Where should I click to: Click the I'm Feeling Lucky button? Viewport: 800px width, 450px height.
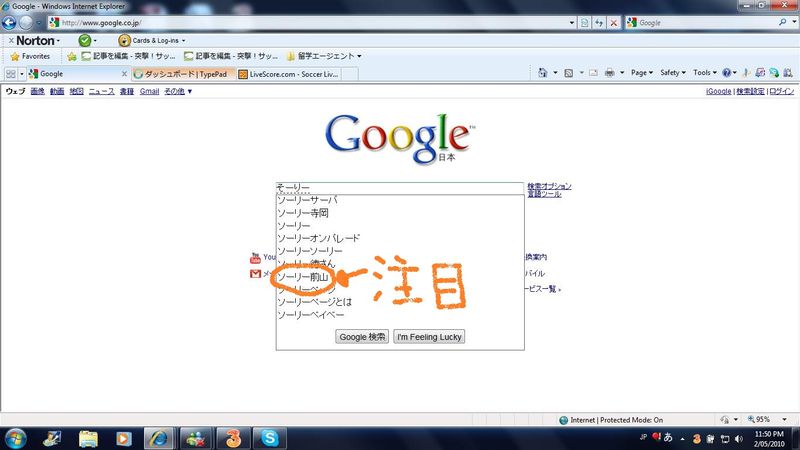tap(429, 337)
